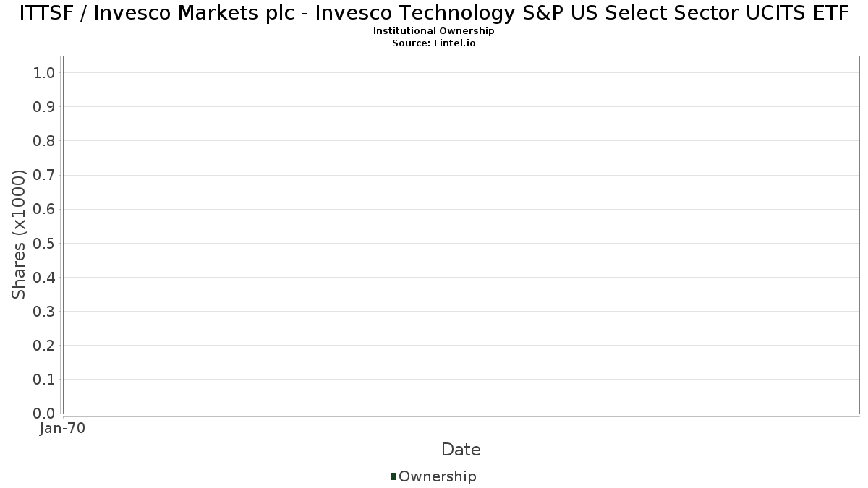868x488 pixels.
Task: Click the Shares (x1000) axis title
Action: pyautogui.click(x=19, y=234)
